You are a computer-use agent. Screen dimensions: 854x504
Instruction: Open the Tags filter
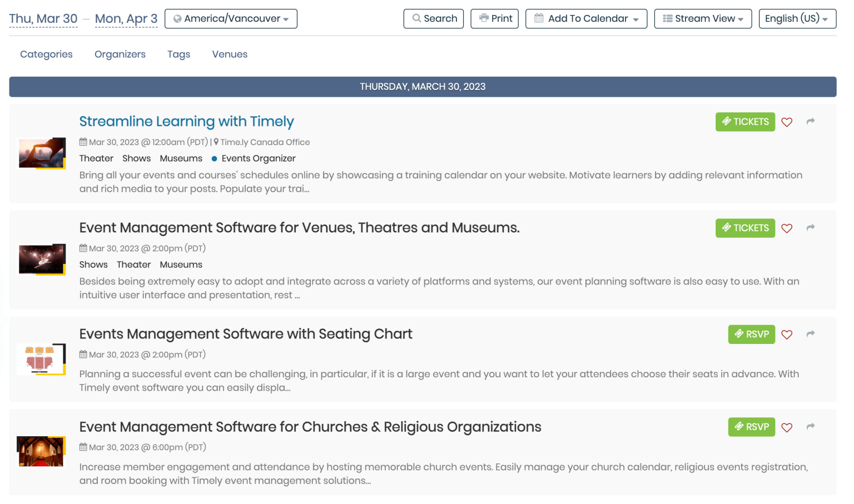[x=178, y=54]
